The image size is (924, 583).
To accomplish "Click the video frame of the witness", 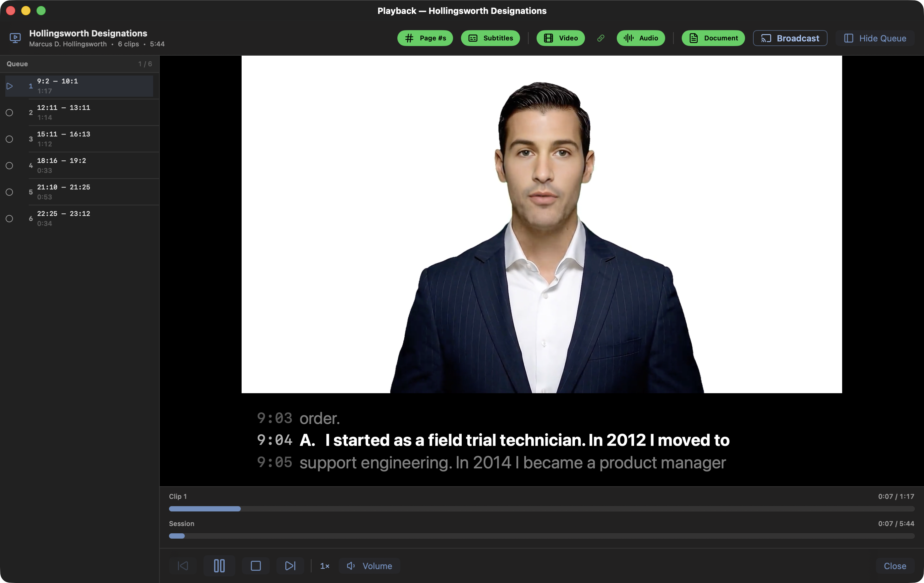I will (x=542, y=224).
